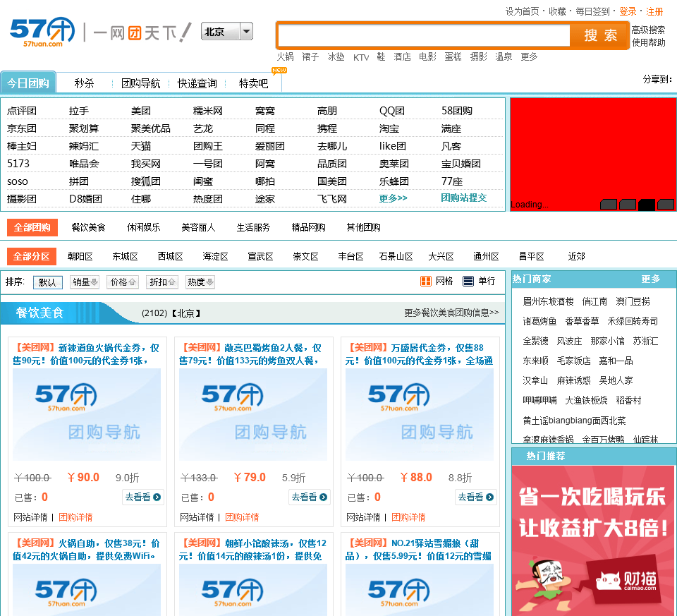The width and height of the screenshot is (677, 616).
Task: Click 更多餐饮美食团购信息>> link
Action: (451, 313)
